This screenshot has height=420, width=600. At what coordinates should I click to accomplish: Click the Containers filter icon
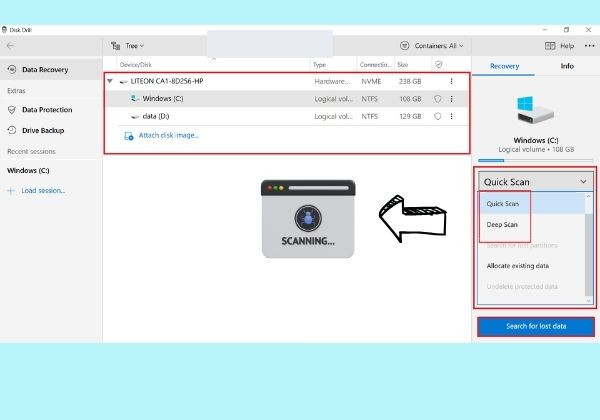click(x=404, y=46)
